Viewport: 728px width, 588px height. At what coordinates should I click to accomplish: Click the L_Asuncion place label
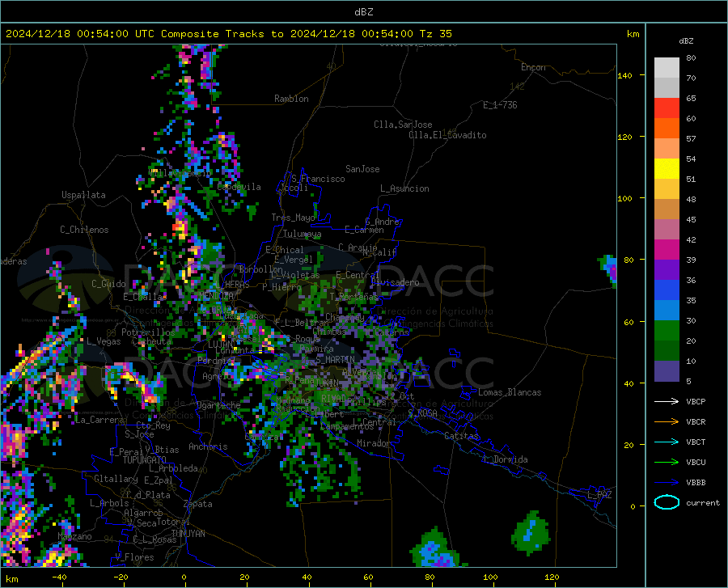(404, 188)
